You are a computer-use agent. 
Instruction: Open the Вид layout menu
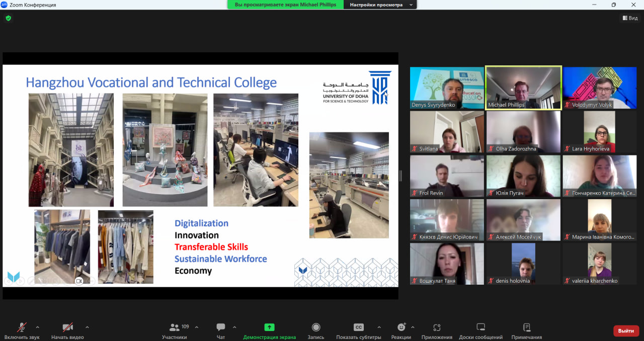(630, 18)
